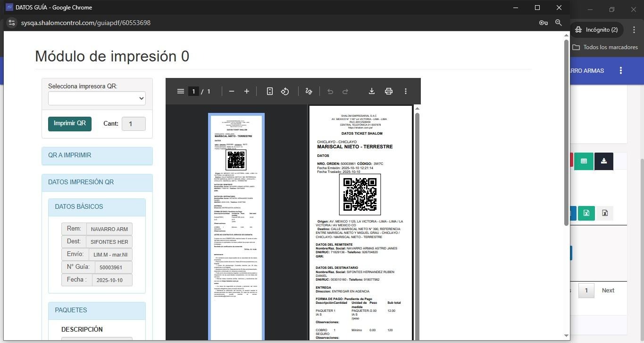Rotate the PDF counterclockwise
The image size is (644, 343).
[x=285, y=91]
